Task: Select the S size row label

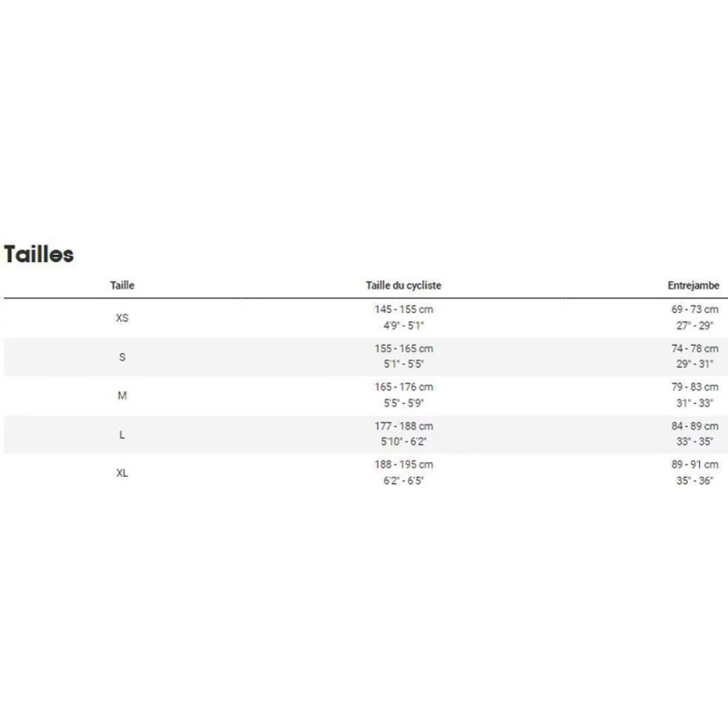Action: click(122, 357)
